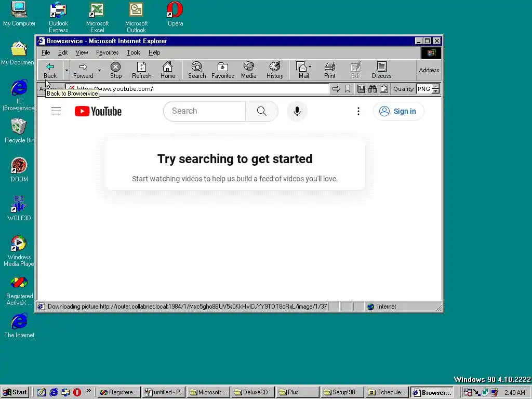Screen dimensions: 532x399
Task: Print the page with the Print button
Action: [329, 70]
